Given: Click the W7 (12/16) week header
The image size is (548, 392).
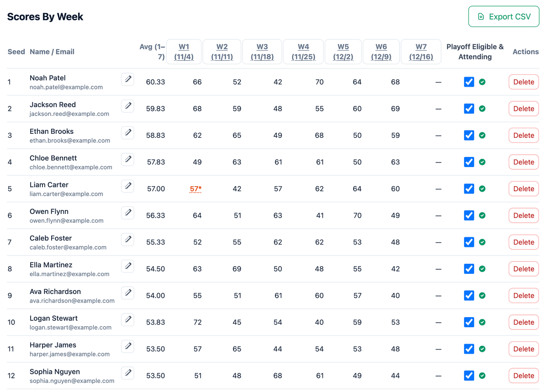Looking at the screenshot, I should click(421, 52).
